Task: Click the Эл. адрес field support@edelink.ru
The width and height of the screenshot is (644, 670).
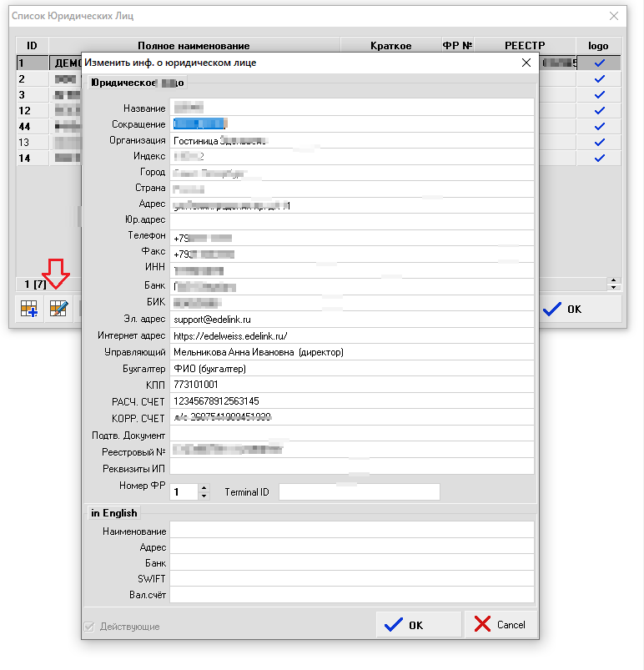Action: (x=352, y=320)
